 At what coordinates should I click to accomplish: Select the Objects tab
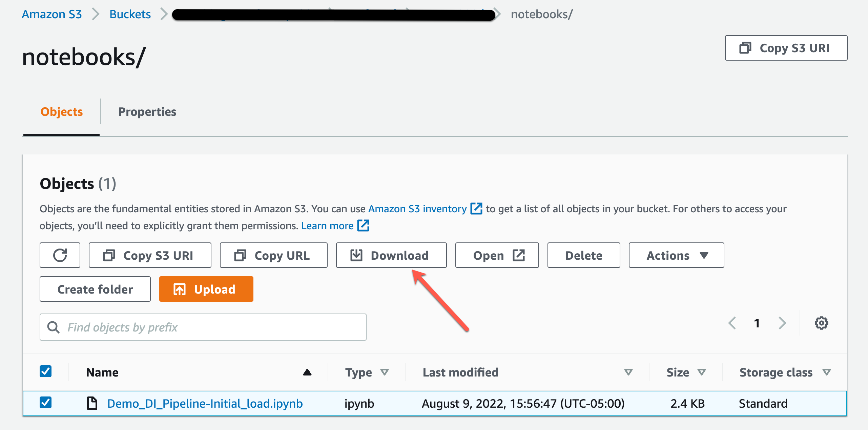point(61,112)
